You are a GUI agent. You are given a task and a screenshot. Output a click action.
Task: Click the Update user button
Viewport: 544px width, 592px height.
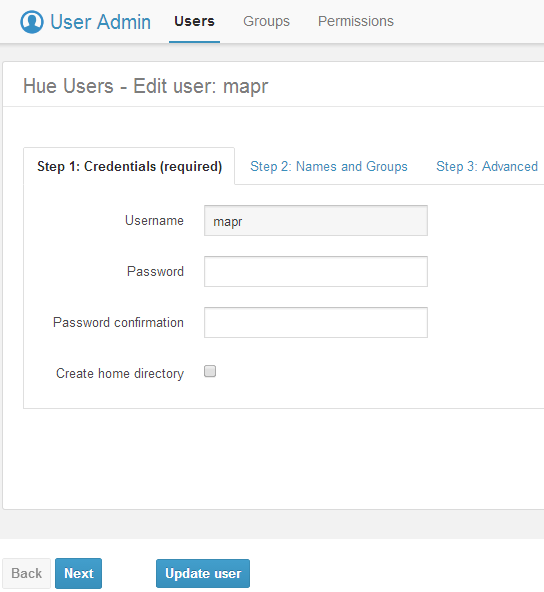click(203, 573)
